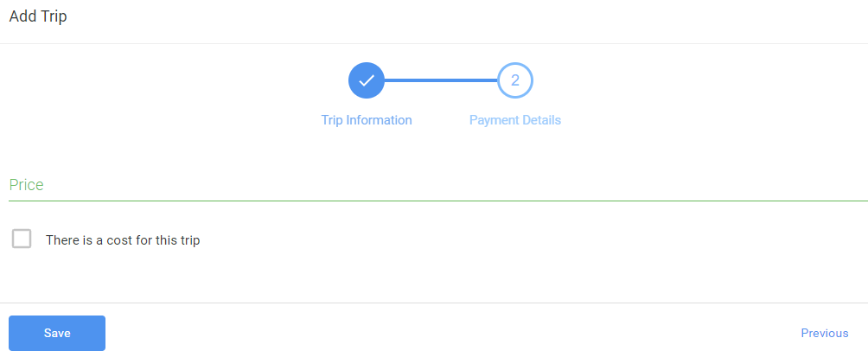Select the Payment Details step label
868x357 pixels.
514,120
